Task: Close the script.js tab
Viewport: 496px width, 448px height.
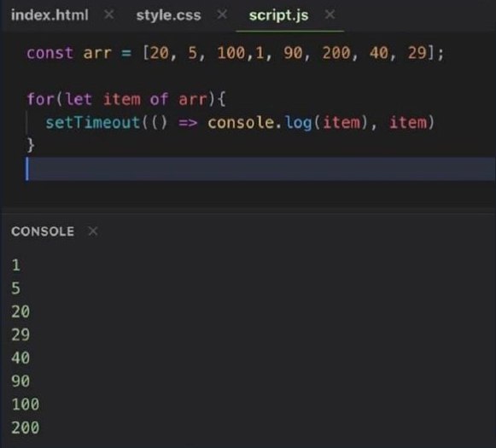Action: [330, 15]
